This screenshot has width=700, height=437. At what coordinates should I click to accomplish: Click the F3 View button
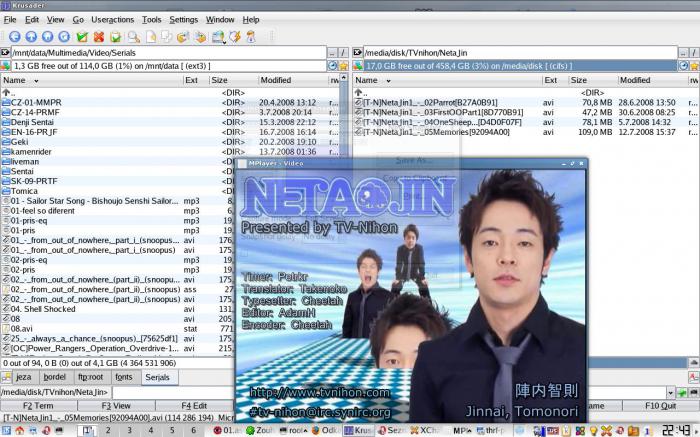116,406
